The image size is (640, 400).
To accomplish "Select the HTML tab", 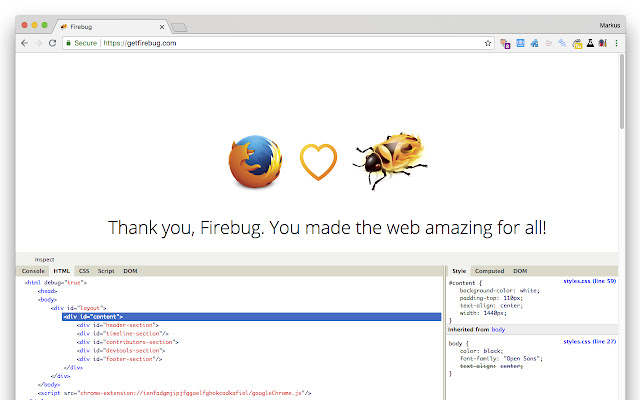I will (62, 271).
